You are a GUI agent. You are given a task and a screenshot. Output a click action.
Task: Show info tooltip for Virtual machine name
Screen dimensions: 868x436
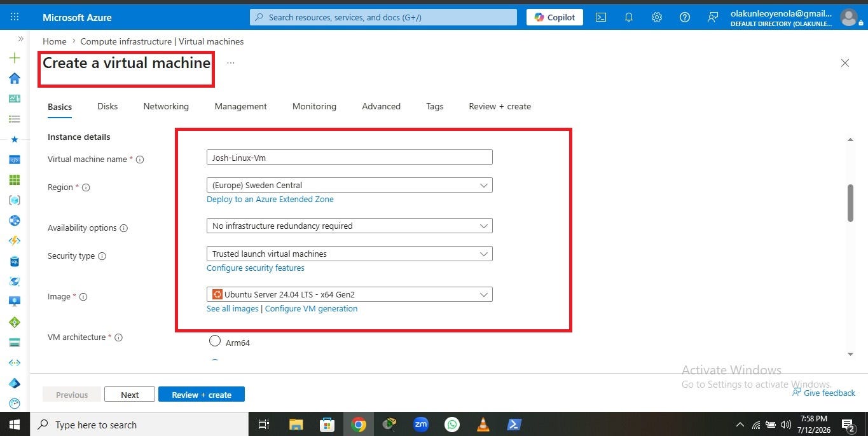[x=140, y=160]
